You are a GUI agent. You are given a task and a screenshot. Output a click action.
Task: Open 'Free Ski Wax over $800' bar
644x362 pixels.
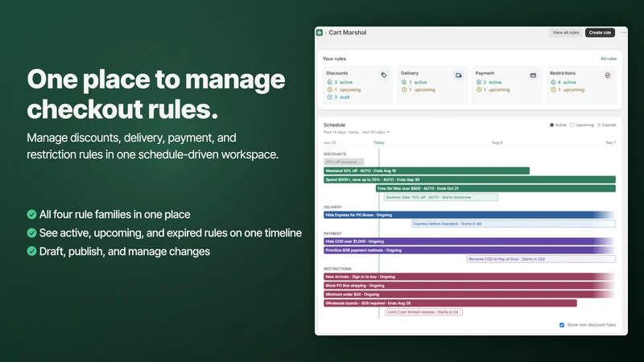click(496, 188)
